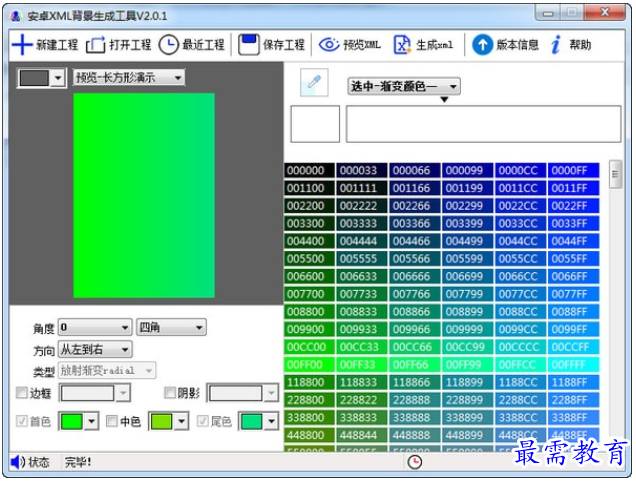
Task: Pick color 0066CC from palette
Action: [521, 277]
